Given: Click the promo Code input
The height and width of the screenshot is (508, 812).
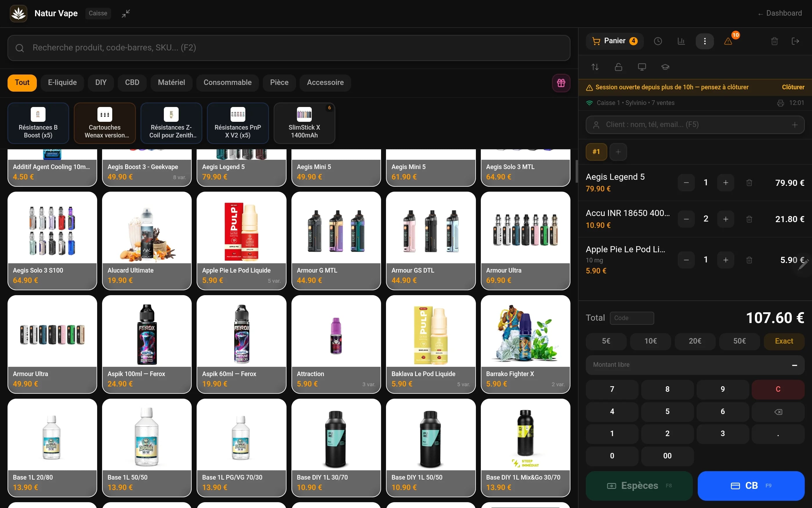Looking at the screenshot, I should coord(632,318).
